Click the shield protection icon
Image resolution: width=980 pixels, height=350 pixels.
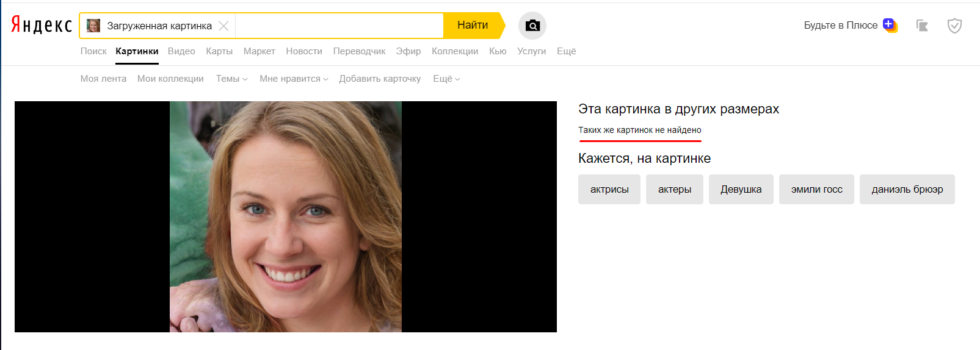click(x=954, y=26)
